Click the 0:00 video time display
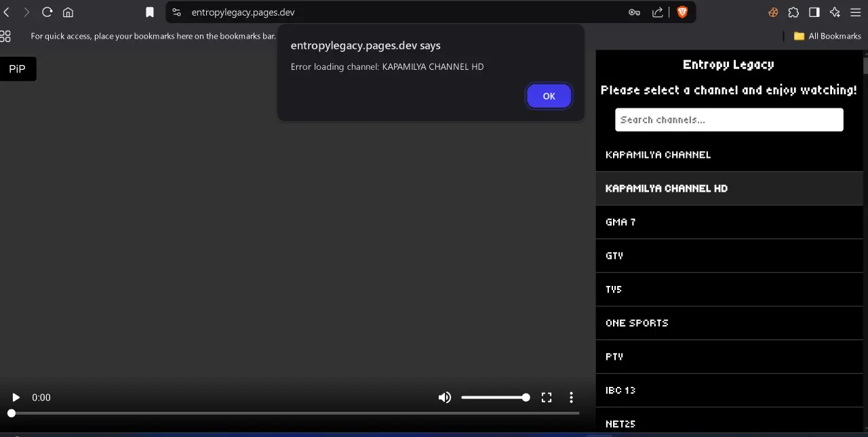This screenshot has height=437, width=868. pyautogui.click(x=41, y=398)
